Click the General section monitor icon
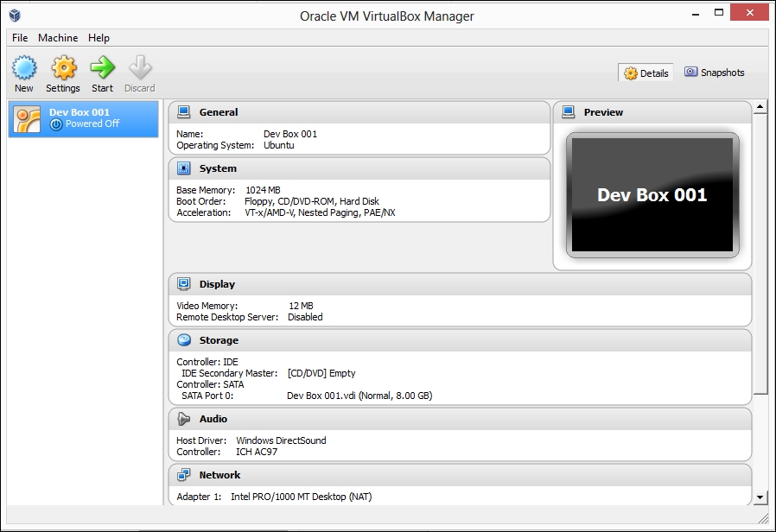This screenshot has height=532, width=776. click(x=183, y=112)
